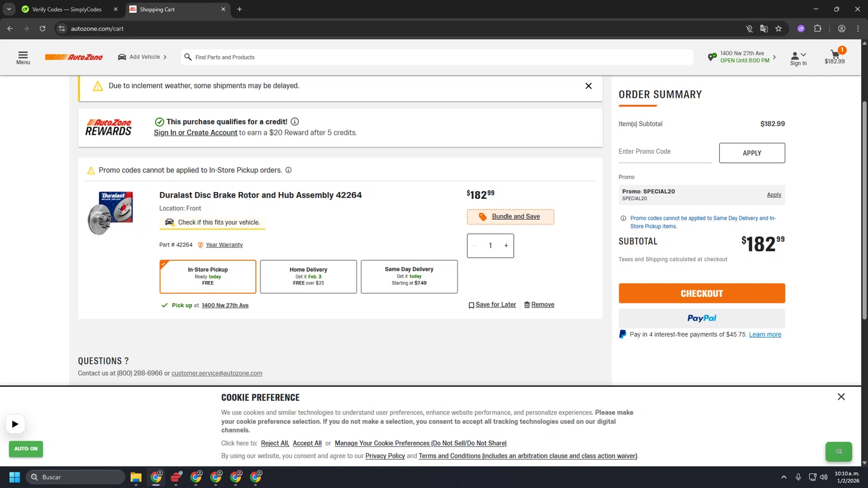
Task: Open the Year Warranty link
Action: tap(224, 245)
